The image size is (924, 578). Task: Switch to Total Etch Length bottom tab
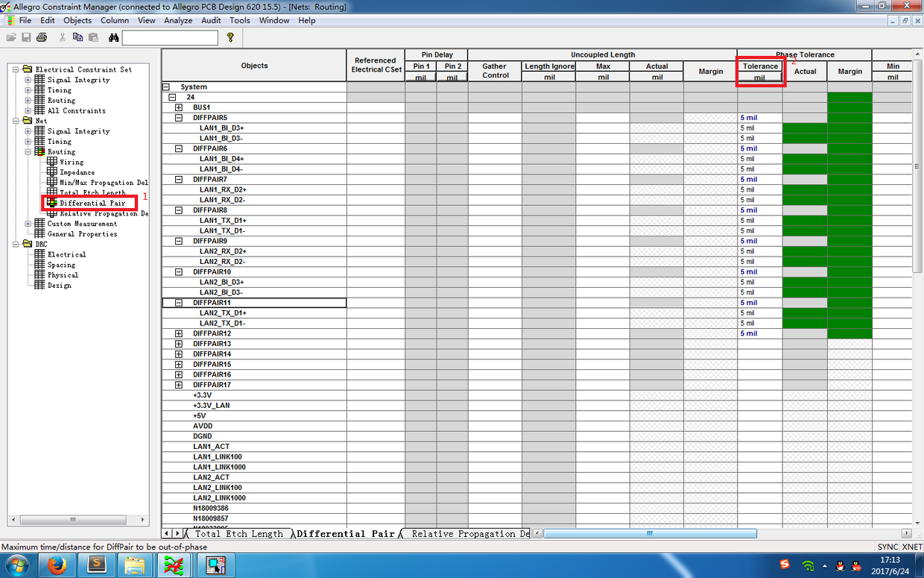tap(238, 534)
